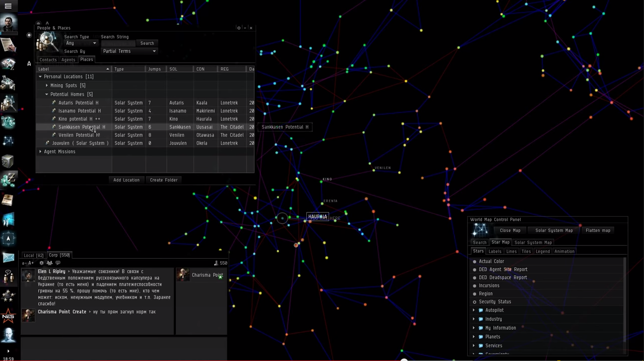The width and height of the screenshot is (644, 361).
Task: Expand the Industry folder in the control panel
Action: click(474, 319)
